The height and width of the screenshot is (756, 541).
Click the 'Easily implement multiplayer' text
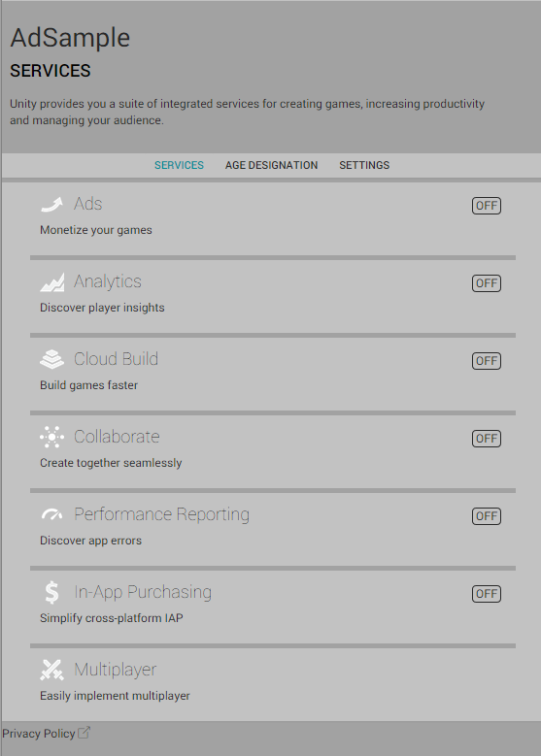(115, 696)
